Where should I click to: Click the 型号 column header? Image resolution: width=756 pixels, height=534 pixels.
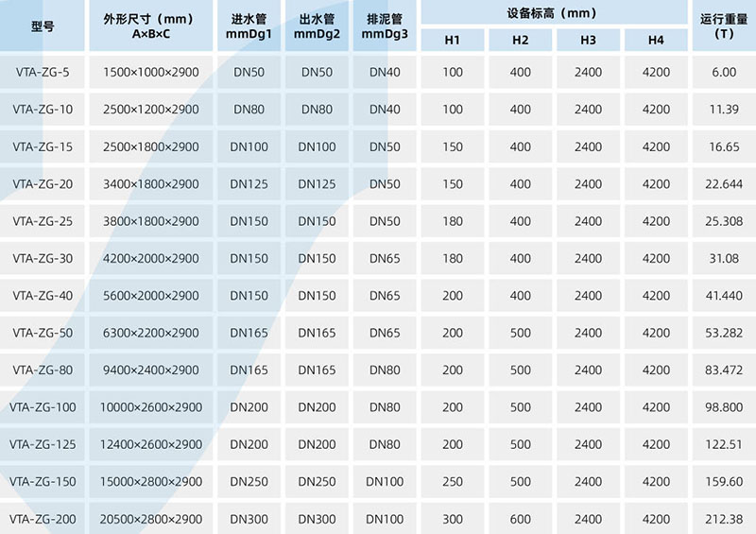click(x=43, y=26)
